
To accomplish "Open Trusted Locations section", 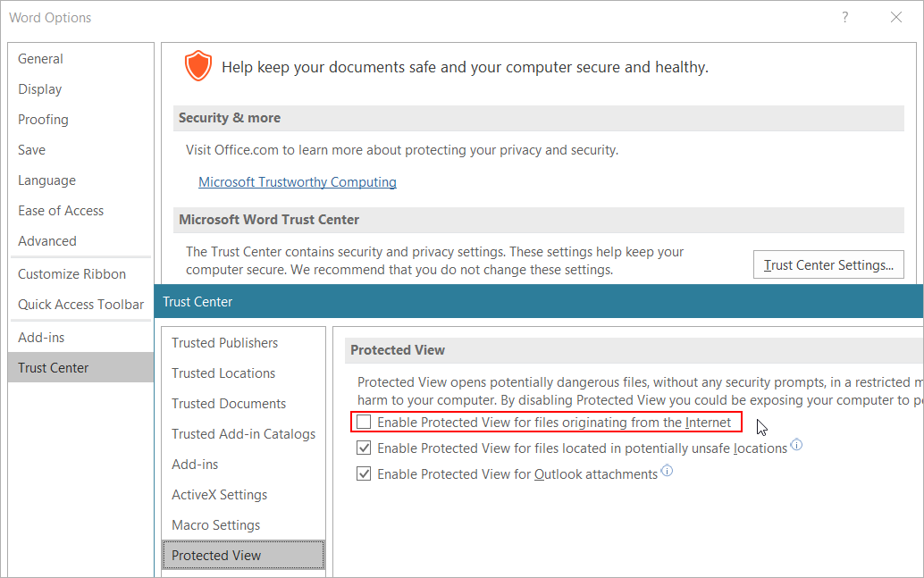I will (x=223, y=373).
